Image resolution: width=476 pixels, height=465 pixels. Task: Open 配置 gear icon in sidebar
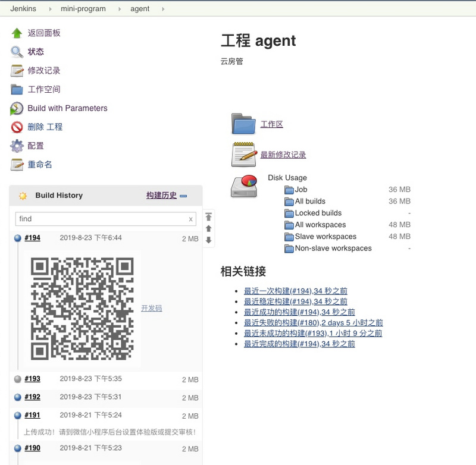(14, 146)
